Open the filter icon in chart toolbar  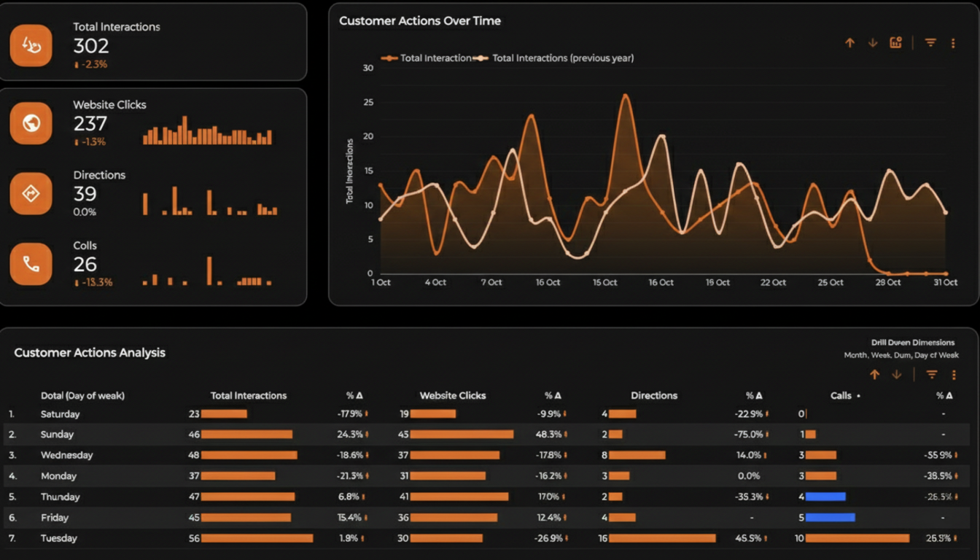pyautogui.click(x=930, y=43)
